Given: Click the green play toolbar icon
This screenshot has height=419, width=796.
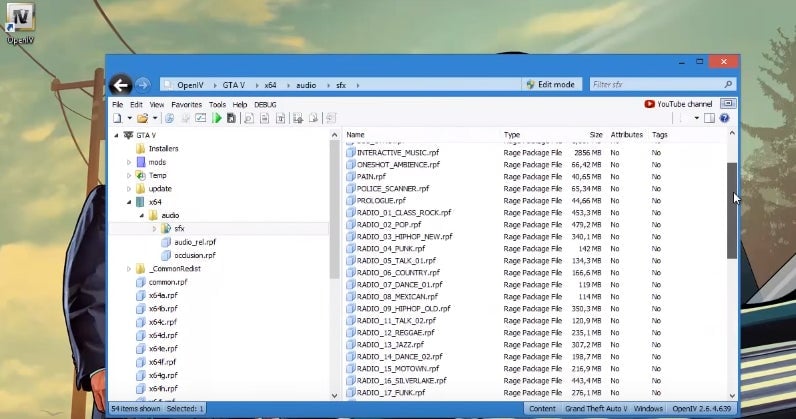Looking at the screenshot, I should coord(216,118).
